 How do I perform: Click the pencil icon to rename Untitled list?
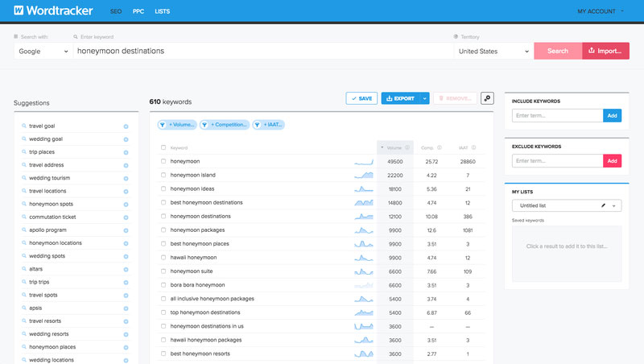point(603,206)
